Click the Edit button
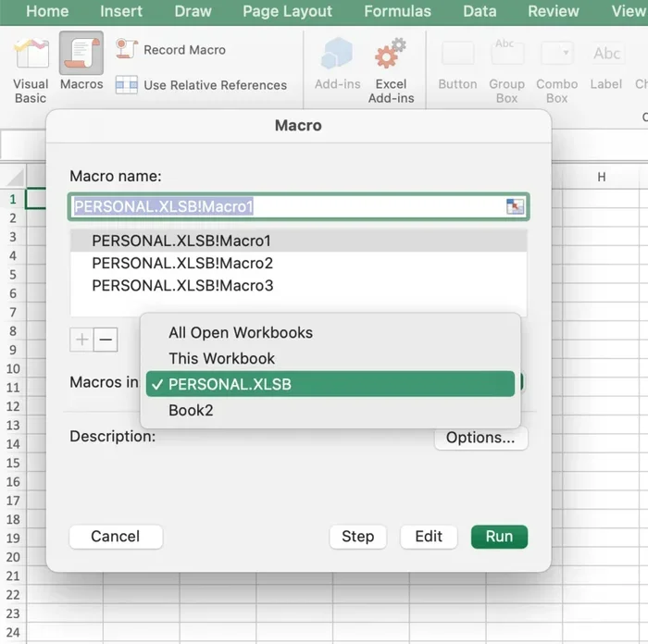Screen dimensions: 648x644 (429, 536)
